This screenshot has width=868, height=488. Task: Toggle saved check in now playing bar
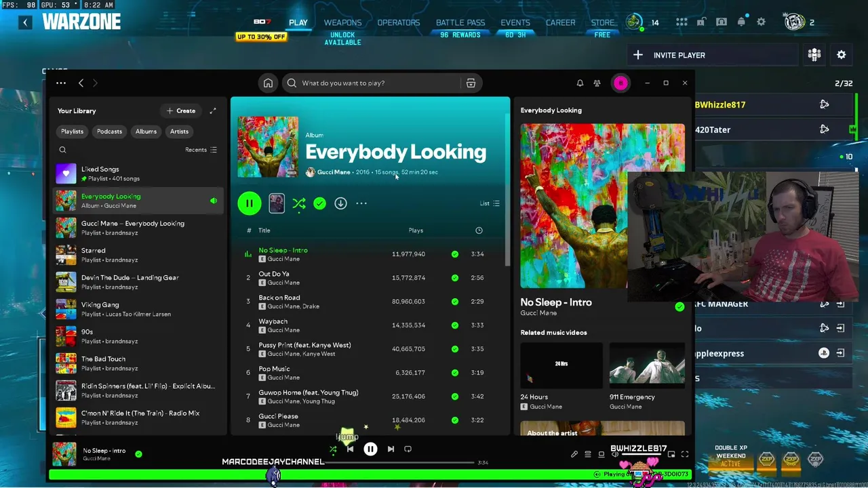point(138,454)
